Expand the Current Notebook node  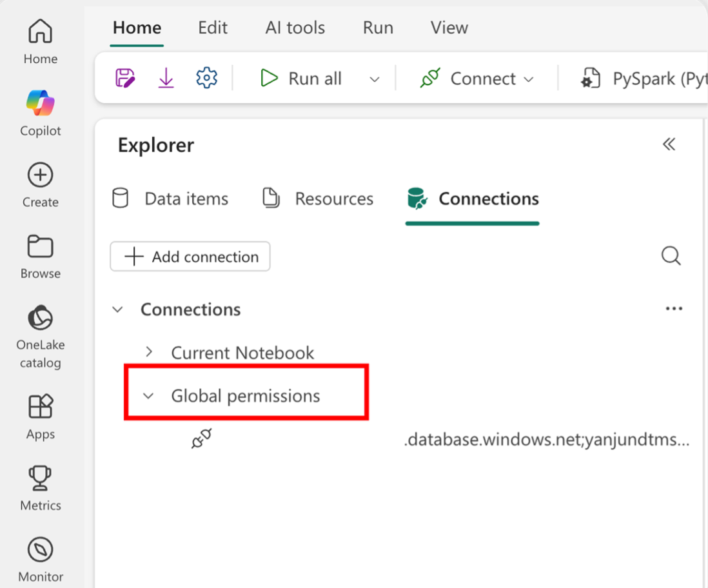pyautogui.click(x=149, y=352)
